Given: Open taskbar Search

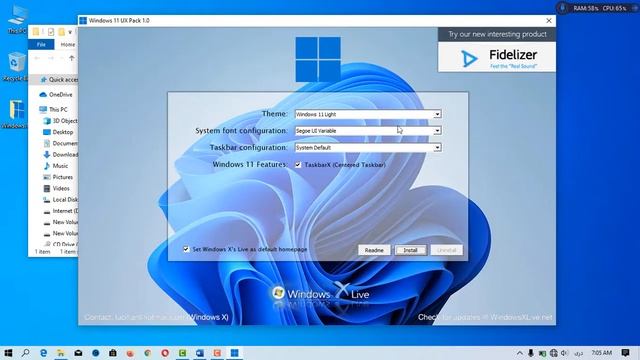Looking at the screenshot, I should [x=26, y=353].
